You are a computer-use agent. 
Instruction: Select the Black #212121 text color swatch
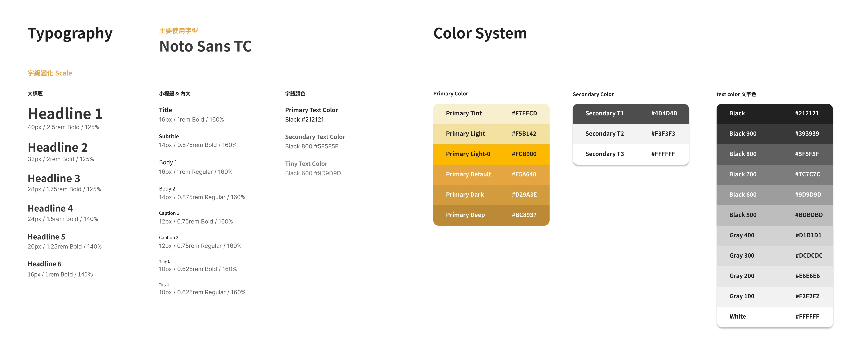(774, 114)
